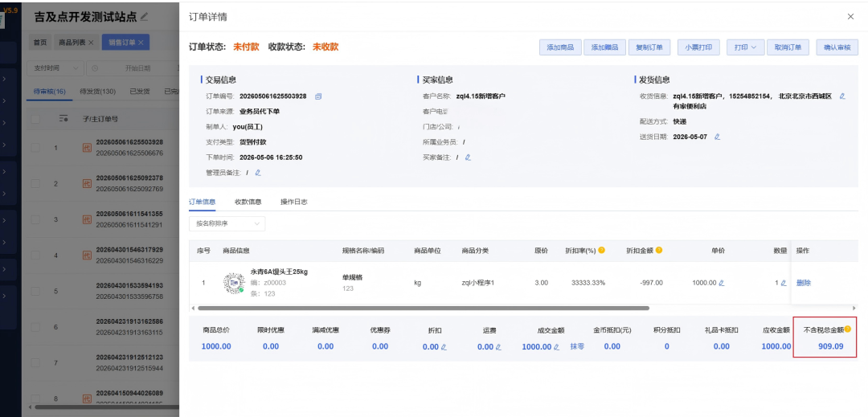Click order number 202604231913162586 in list
This screenshot has width=868, height=417.
pos(129,321)
